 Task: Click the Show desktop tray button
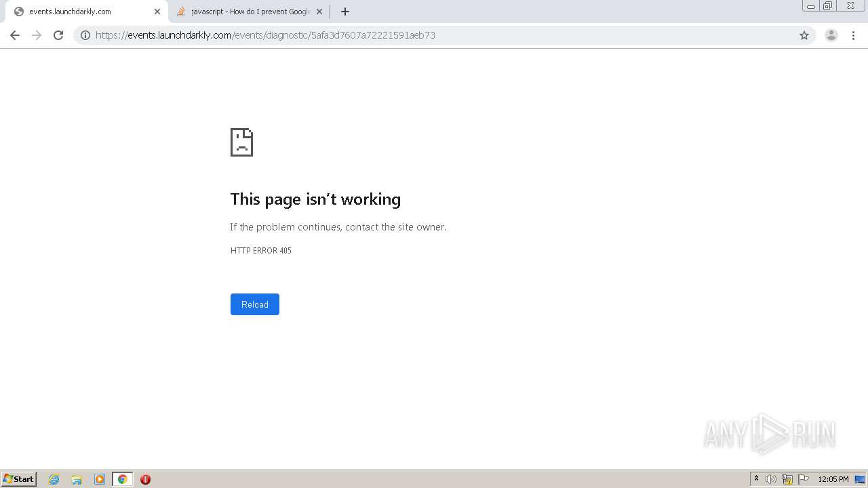[x=860, y=479]
